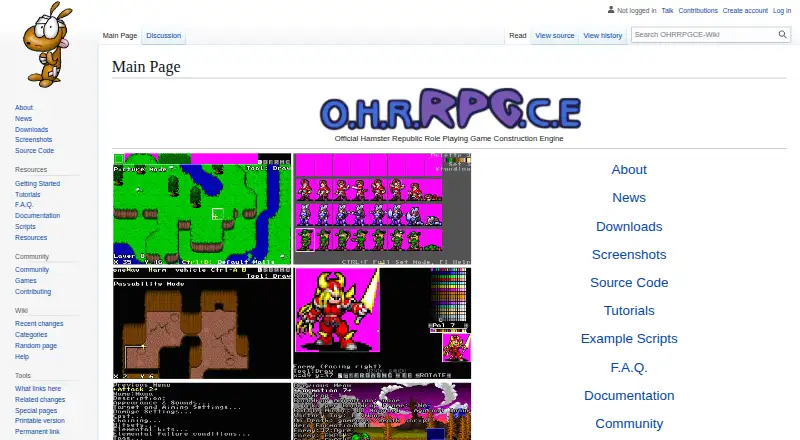Open Screenshots in the left sidebar

click(x=34, y=139)
